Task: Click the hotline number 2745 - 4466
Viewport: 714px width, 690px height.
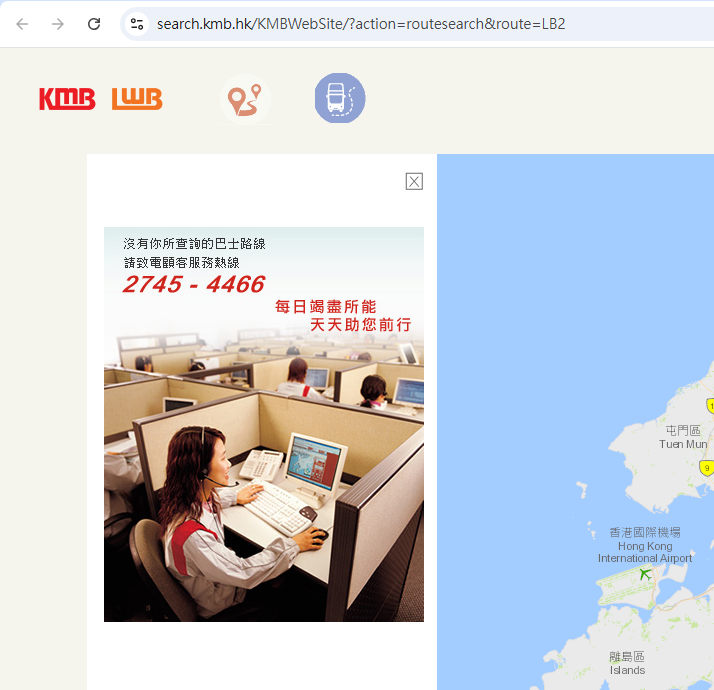Action: coord(193,285)
